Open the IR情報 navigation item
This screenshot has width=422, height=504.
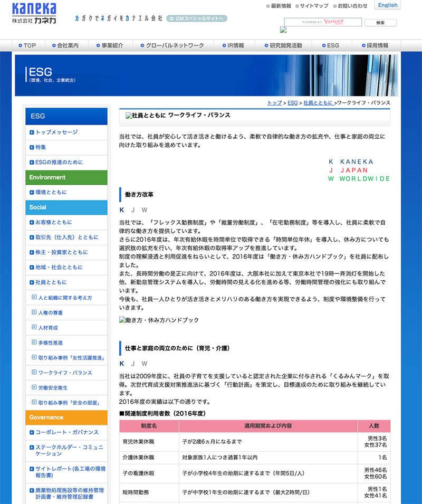(x=235, y=46)
